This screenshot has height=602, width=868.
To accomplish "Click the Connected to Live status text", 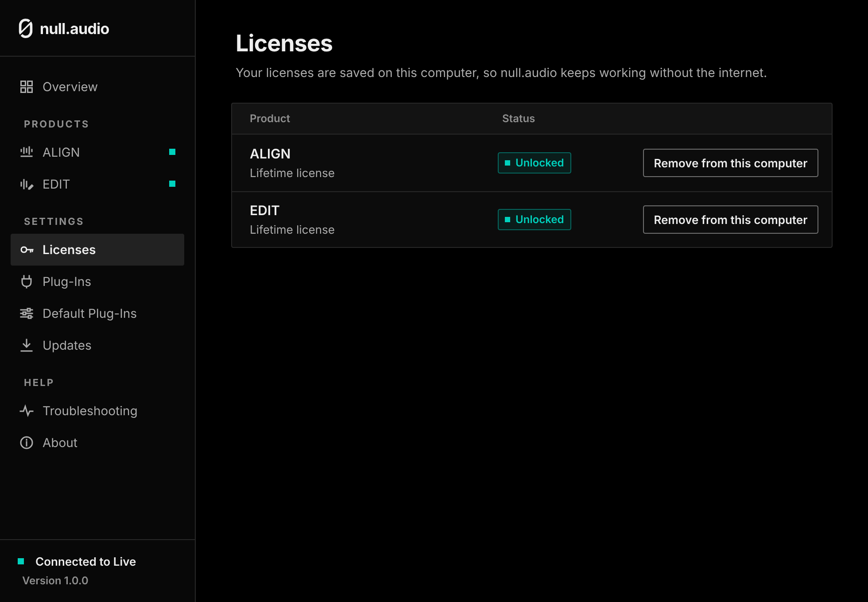I will [85, 561].
